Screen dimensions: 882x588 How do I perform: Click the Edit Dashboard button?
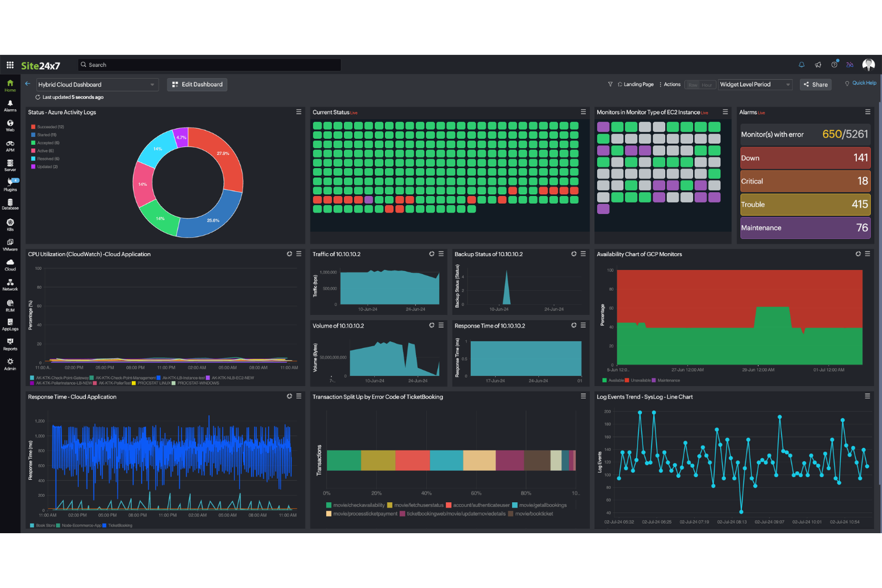(197, 85)
